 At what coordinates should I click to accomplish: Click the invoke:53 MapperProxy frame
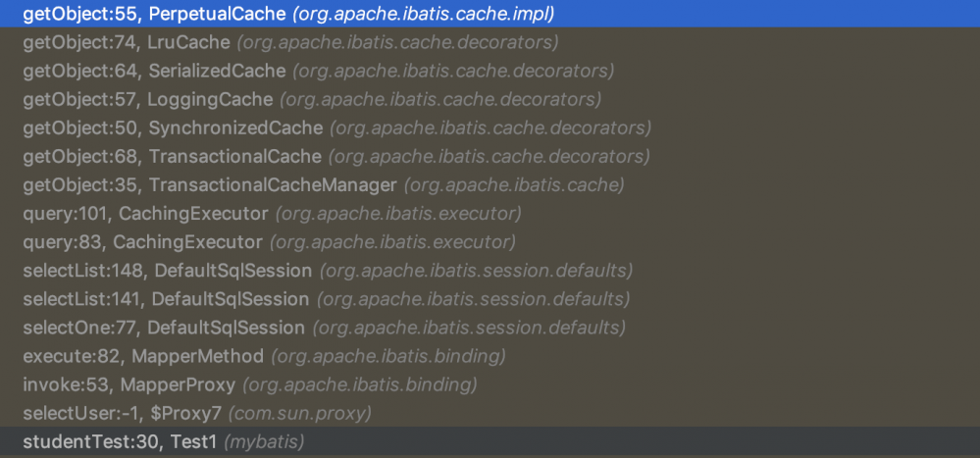[129, 384]
